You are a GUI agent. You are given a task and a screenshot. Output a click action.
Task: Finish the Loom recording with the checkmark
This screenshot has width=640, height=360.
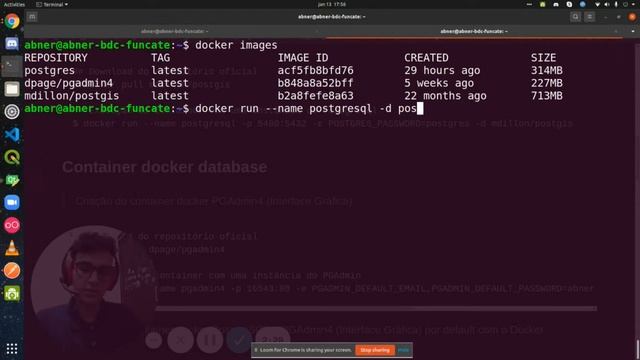pos(239,340)
